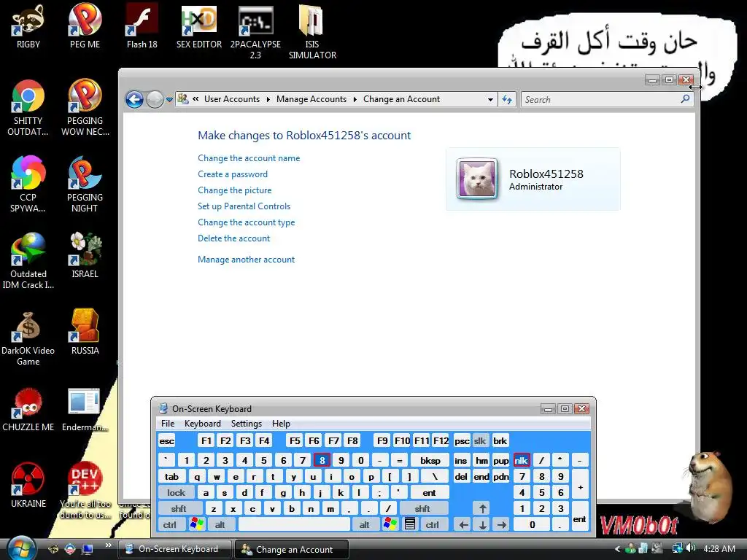Click the network tray icon
The width and height of the screenshot is (747, 560).
677,548
